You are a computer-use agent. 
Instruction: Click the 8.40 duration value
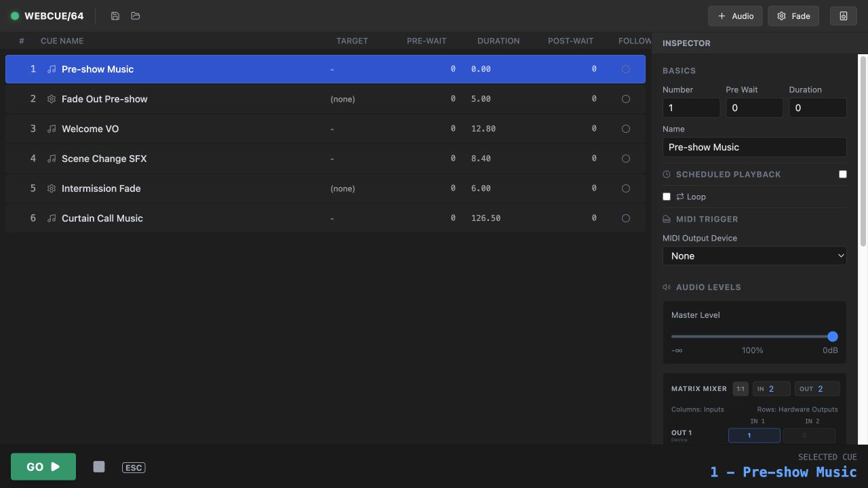481,159
